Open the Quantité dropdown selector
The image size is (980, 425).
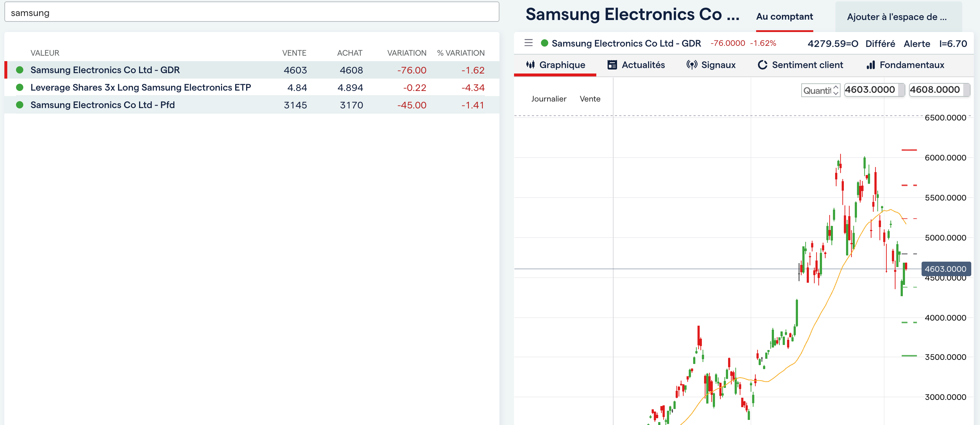[820, 90]
